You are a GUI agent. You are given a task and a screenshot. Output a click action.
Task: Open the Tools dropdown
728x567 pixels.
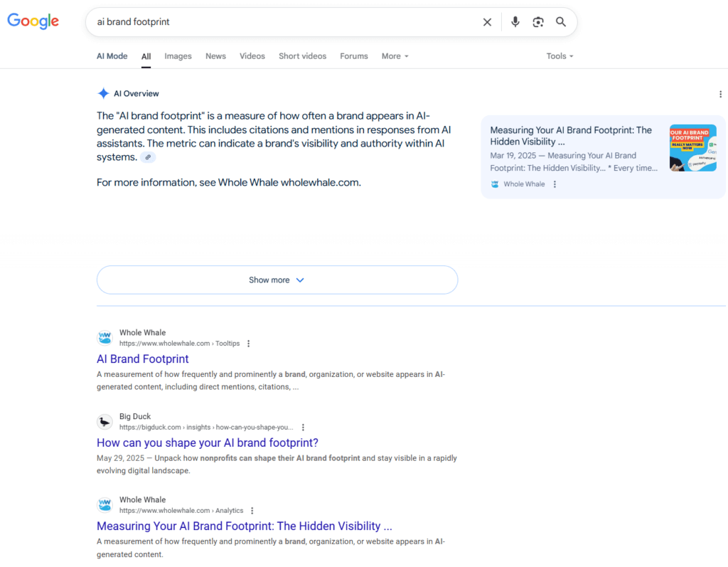tap(560, 56)
